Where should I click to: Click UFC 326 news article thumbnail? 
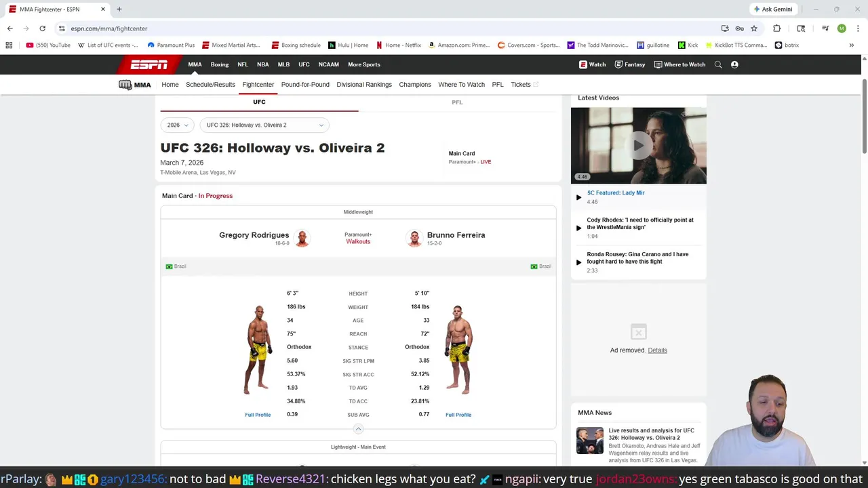pos(590,441)
